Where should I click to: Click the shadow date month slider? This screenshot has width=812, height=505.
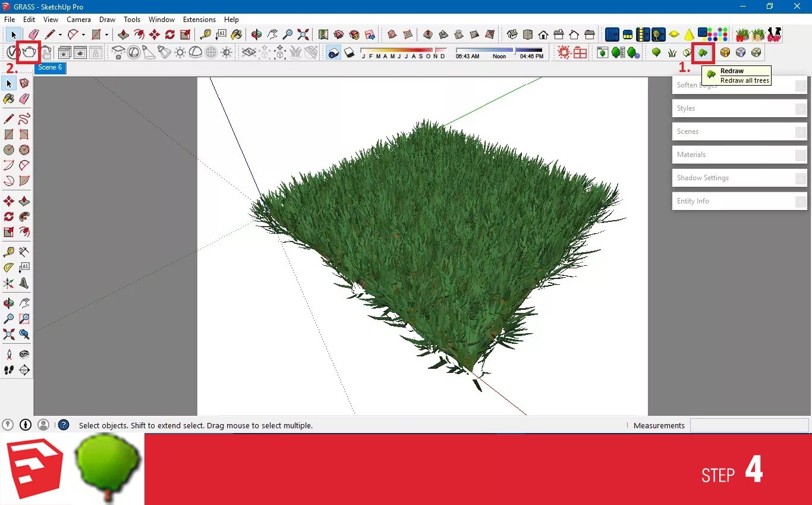pos(403,52)
